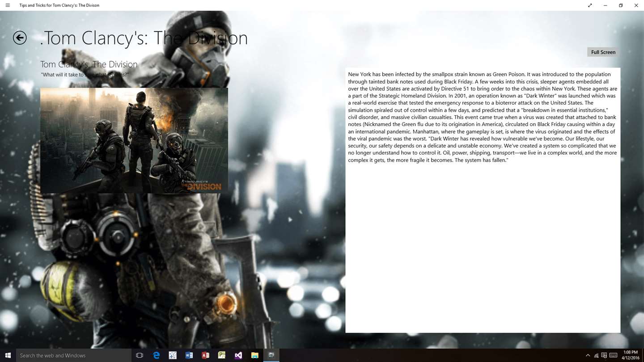This screenshot has width=644, height=362.
Task: Close the Tips and Tricks app
Action: click(x=636, y=5)
